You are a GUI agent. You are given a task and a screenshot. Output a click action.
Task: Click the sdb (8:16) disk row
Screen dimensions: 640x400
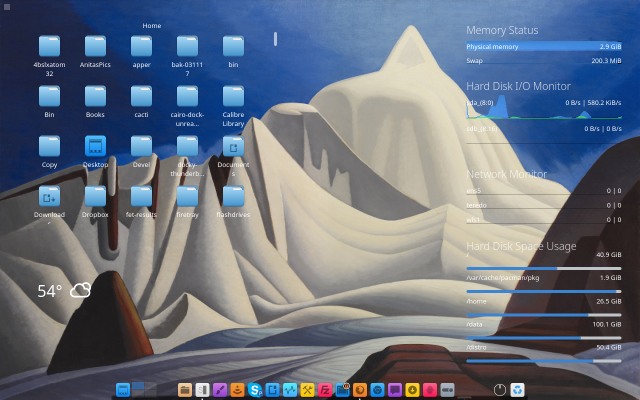(544, 129)
